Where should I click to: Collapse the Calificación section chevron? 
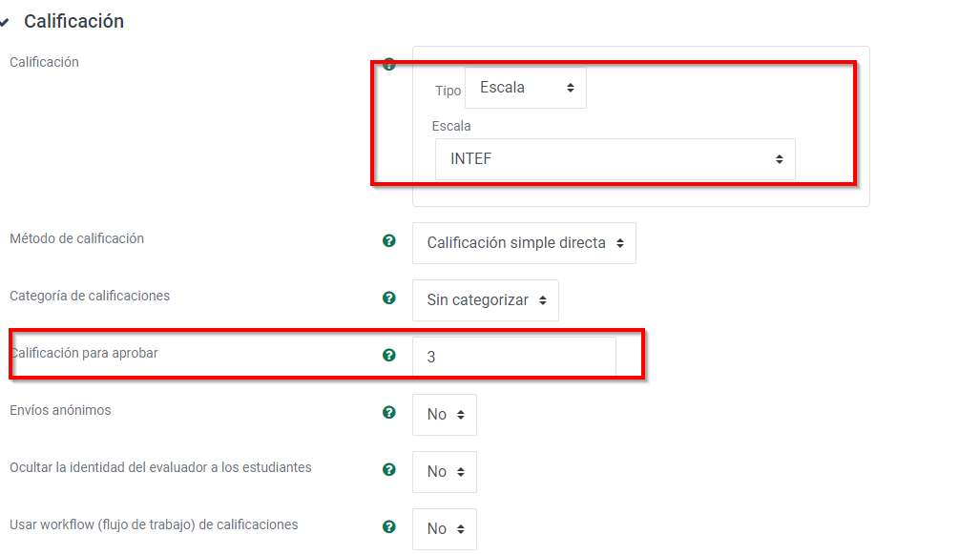pyautogui.click(x=4, y=22)
